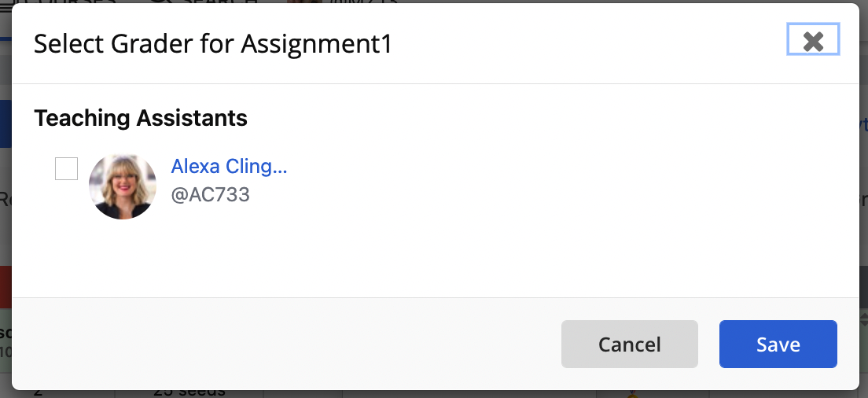Click the red block behind the dialog's left edge
Image resolution: width=868 pixels, height=398 pixels.
pyautogui.click(x=6, y=287)
